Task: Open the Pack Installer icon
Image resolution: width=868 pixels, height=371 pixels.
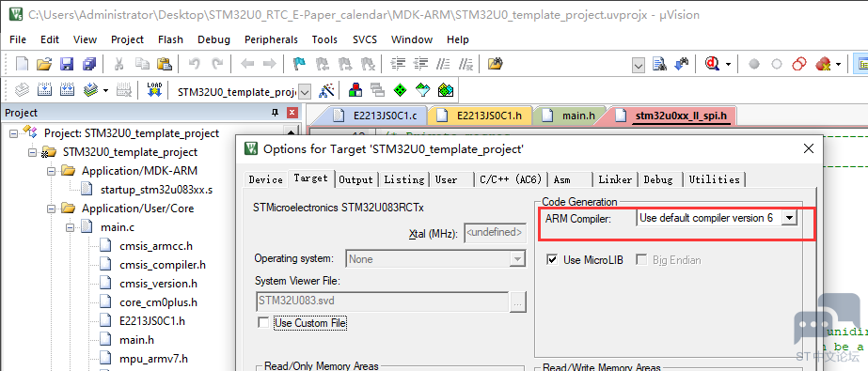Action: point(446,89)
